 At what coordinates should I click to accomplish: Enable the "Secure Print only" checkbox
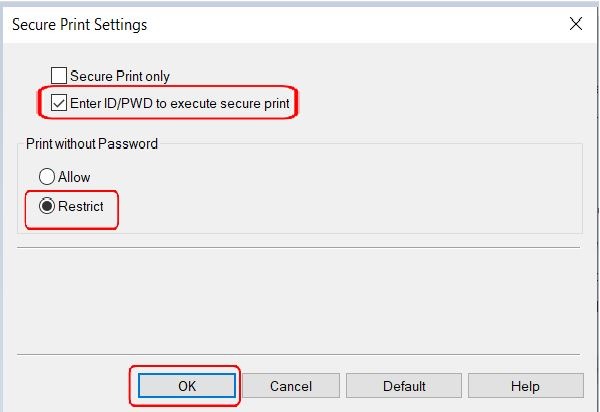[x=58, y=75]
